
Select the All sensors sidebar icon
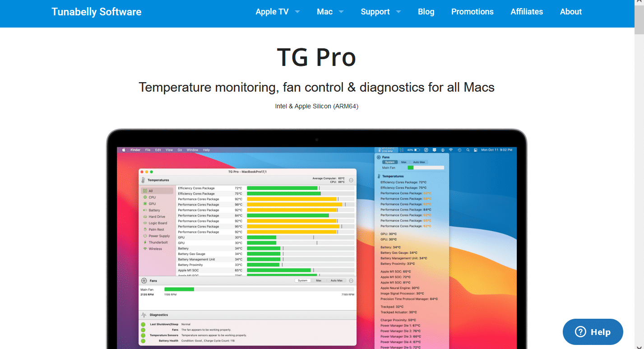[x=145, y=191]
